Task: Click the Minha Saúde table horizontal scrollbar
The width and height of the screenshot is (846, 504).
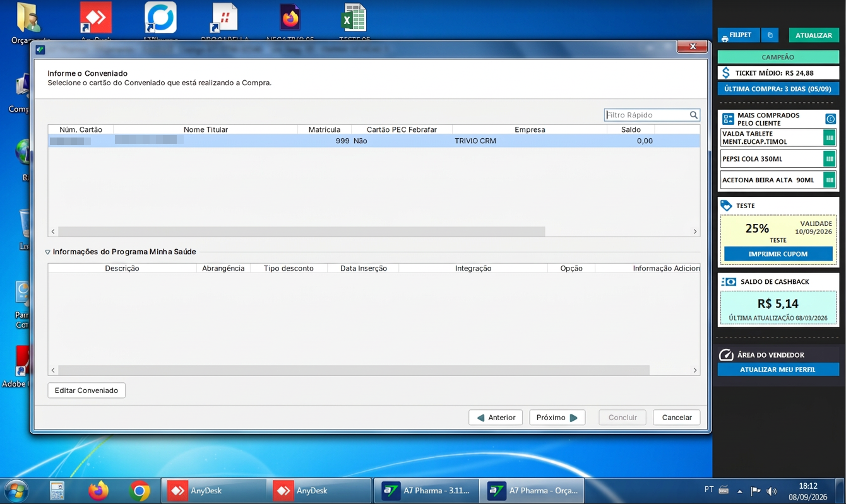Action: click(x=354, y=370)
